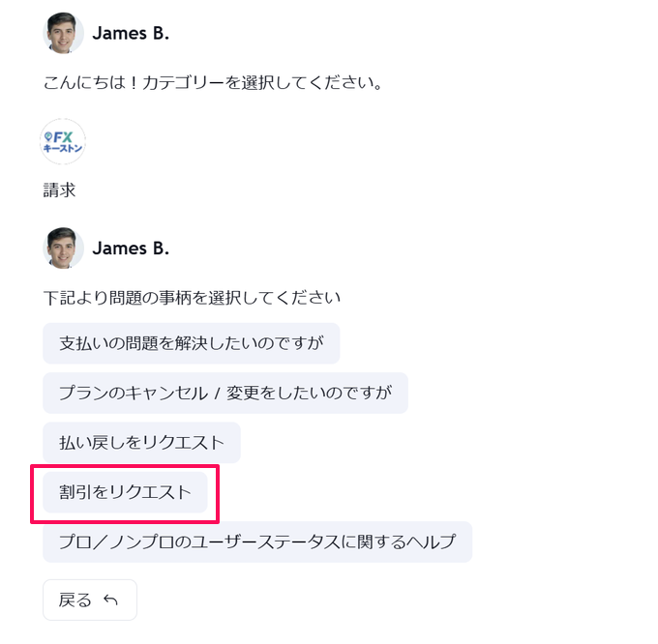Click the top James B. avatar photo
The height and width of the screenshot is (644, 658).
[x=63, y=33]
